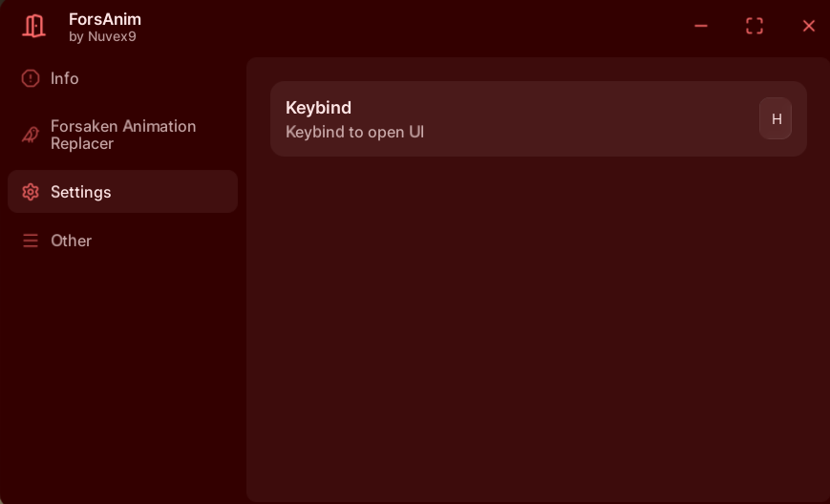
Task: Click the Other list icon in sidebar
Action: (x=31, y=241)
